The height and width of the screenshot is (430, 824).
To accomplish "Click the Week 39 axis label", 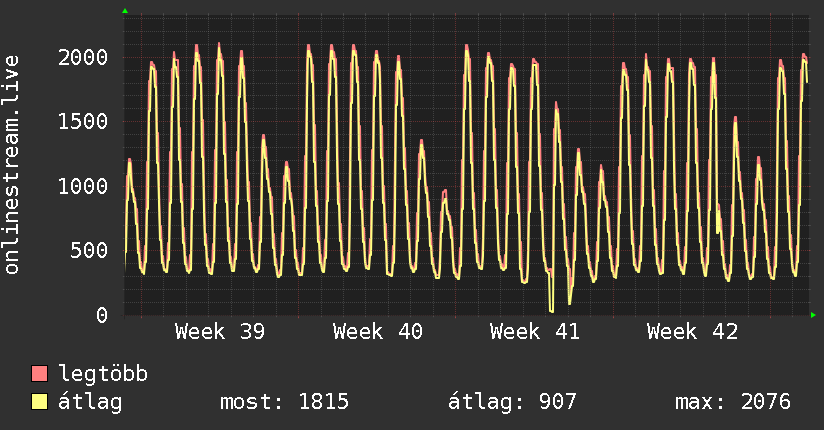I will (220, 332).
